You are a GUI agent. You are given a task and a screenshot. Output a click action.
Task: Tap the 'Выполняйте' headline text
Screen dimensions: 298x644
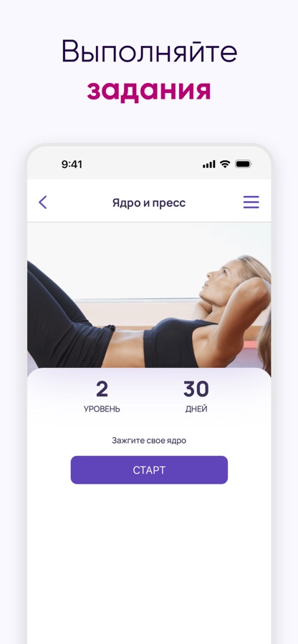point(149,52)
